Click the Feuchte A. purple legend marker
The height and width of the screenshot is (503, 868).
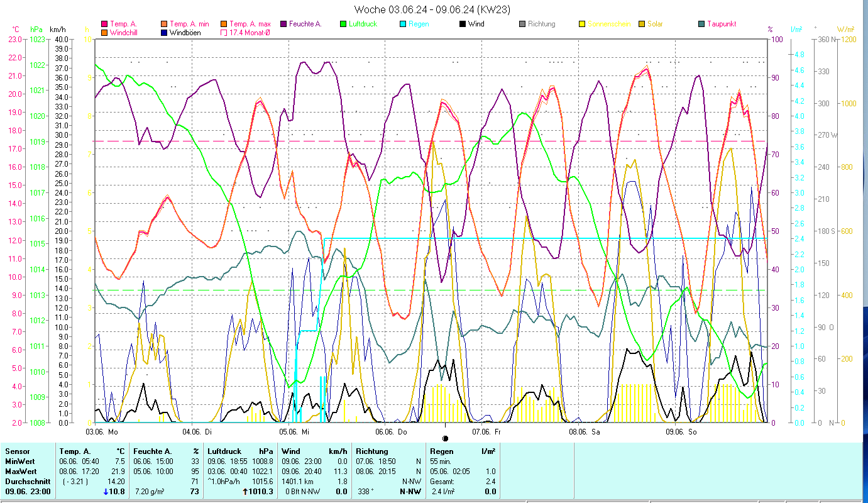[x=283, y=25]
